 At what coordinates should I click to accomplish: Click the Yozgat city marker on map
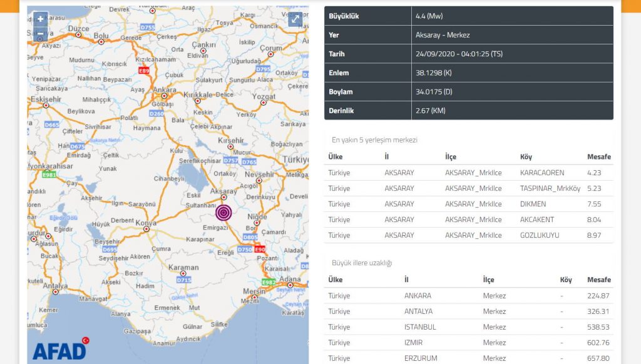pyautogui.click(x=264, y=103)
